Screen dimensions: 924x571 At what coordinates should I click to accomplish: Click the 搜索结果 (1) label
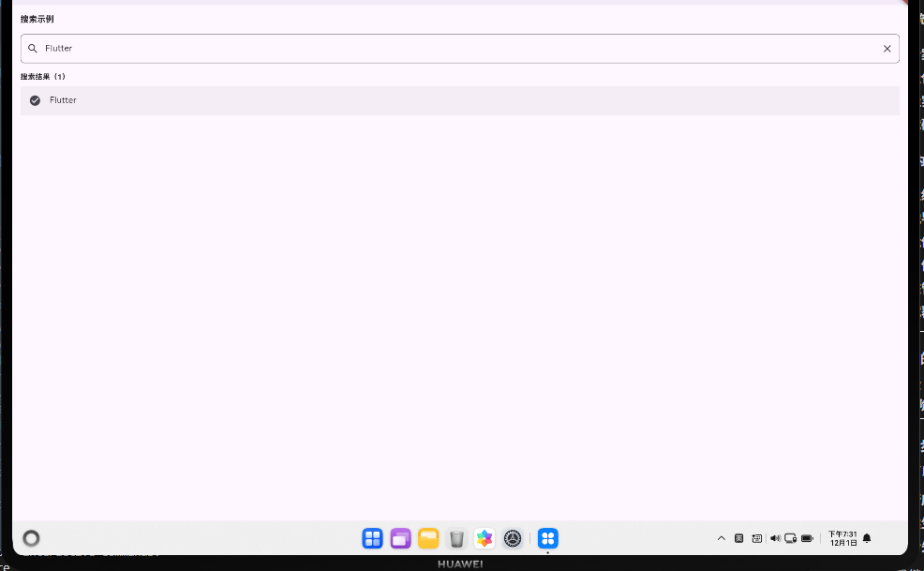coord(43,77)
